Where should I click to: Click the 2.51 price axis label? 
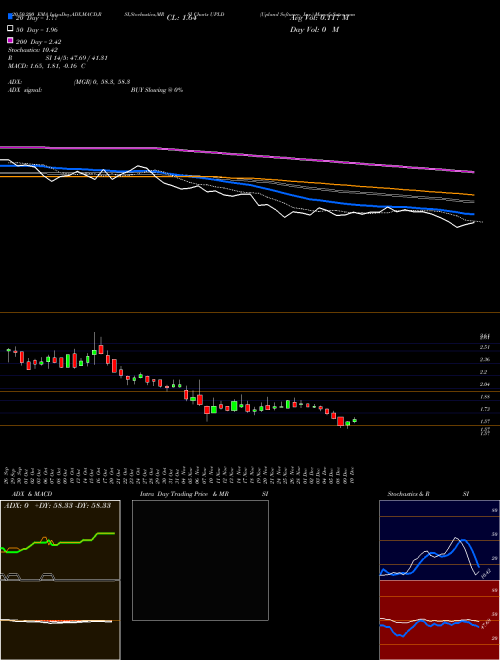[x=485, y=347]
